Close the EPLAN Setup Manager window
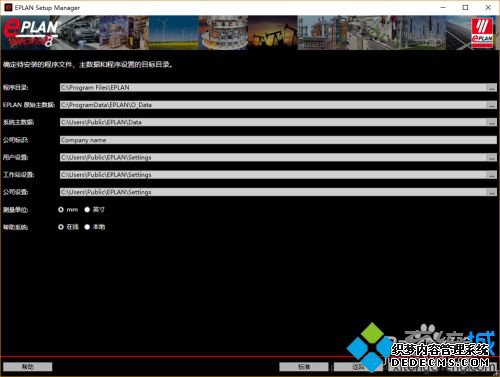This screenshot has height=377, width=500. pos(488,7)
